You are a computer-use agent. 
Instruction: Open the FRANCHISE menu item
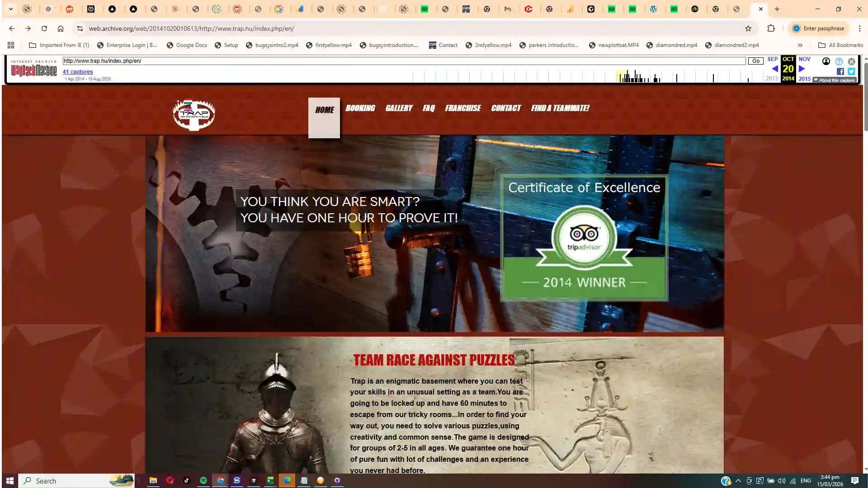[x=463, y=108]
